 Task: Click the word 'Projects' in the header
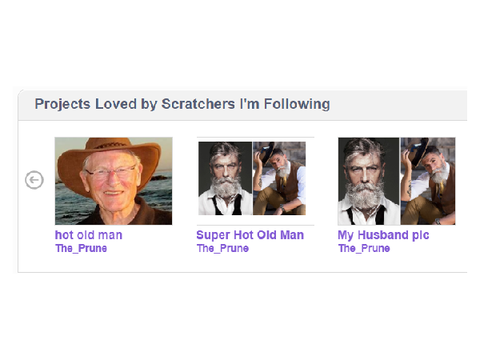63,104
